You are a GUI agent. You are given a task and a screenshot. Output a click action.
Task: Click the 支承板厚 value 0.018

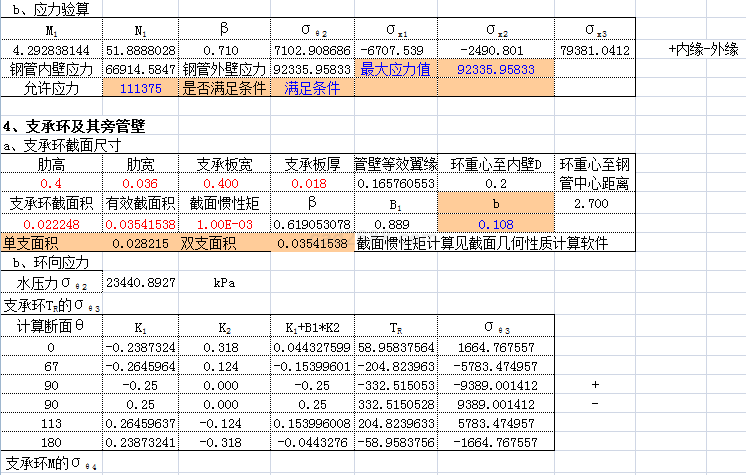(x=311, y=184)
